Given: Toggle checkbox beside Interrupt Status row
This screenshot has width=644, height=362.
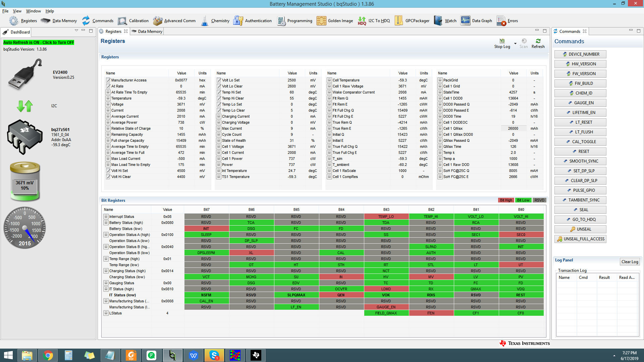Looking at the screenshot, I should [106, 217].
